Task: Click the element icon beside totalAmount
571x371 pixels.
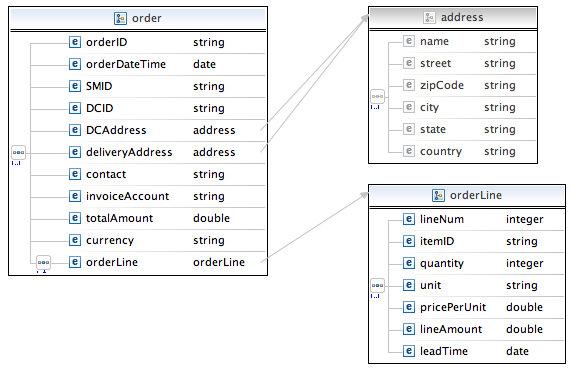Action: pos(75,218)
